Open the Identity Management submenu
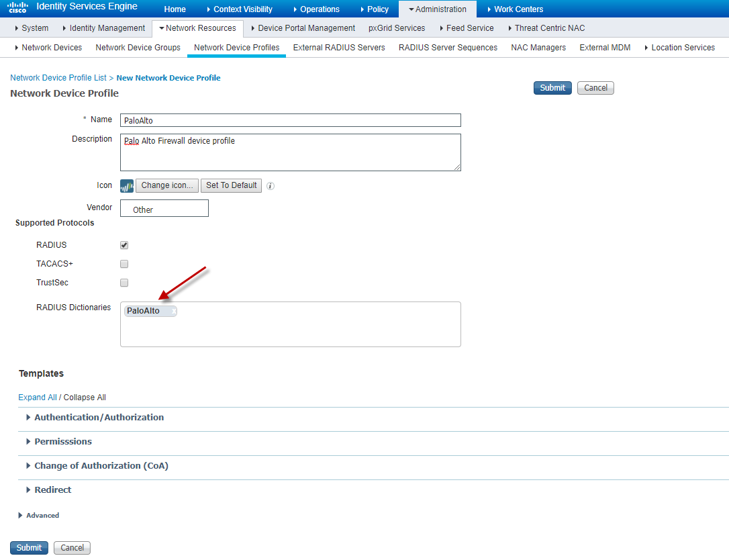The image size is (729, 560). tap(103, 28)
